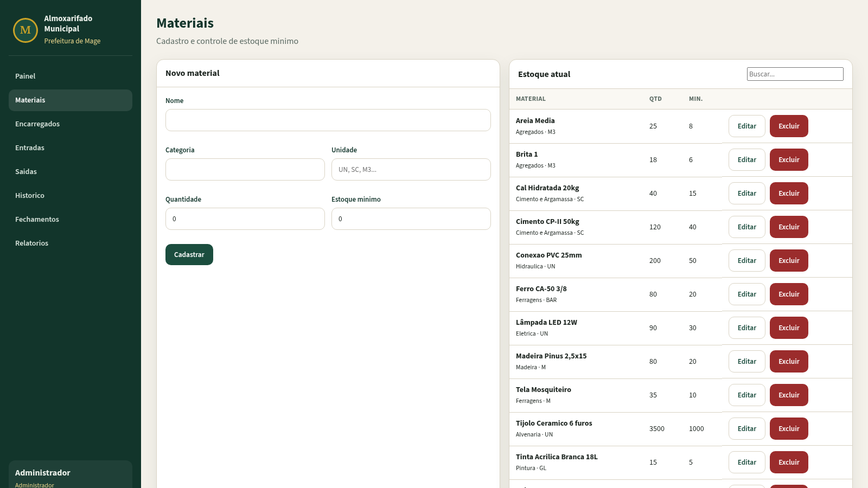Edit Madeira Pinus 2,5x15
Viewport: 868px width, 488px height.
point(747,362)
